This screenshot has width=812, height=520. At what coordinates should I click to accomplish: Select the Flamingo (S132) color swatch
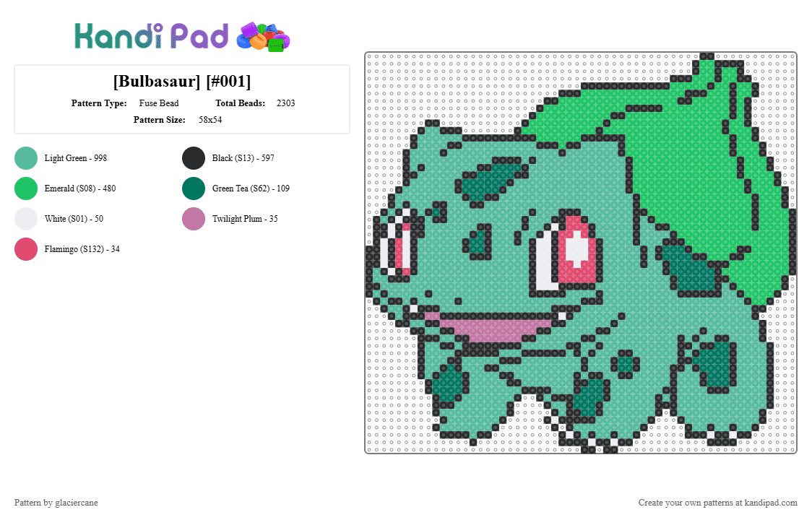(x=26, y=249)
